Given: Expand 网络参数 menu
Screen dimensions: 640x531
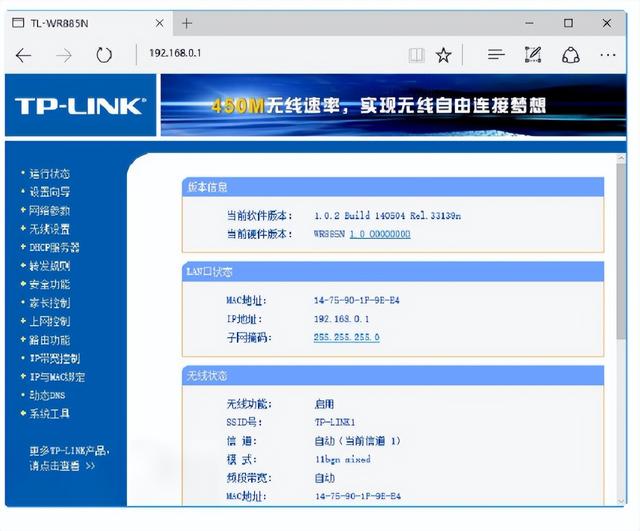Looking at the screenshot, I should click(x=49, y=211).
